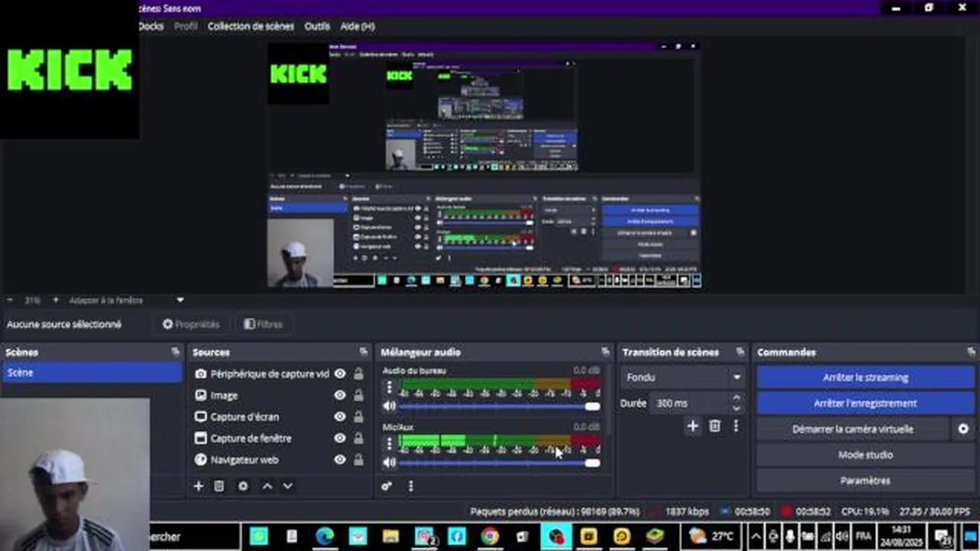Viewport: 980px width, 551px height.
Task: Mute Audio du bureau speaker icon
Action: (x=389, y=406)
